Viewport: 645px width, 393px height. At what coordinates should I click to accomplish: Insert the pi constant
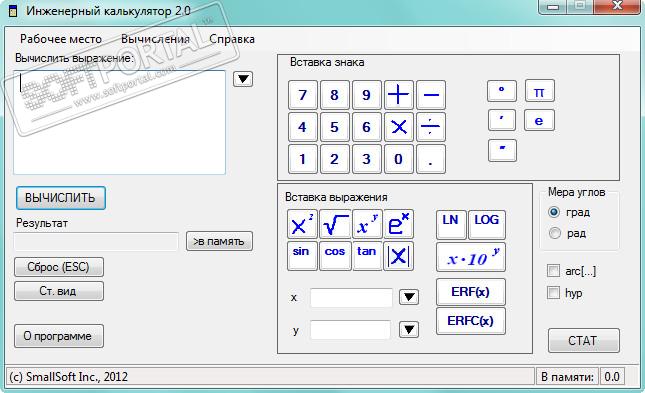click(x=540, y=91)
